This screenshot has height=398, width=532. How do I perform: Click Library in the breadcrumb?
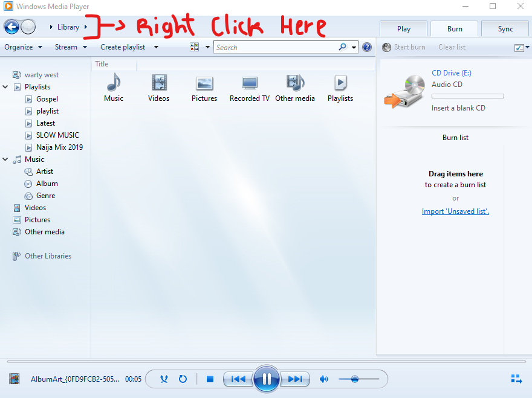[68, 27]
